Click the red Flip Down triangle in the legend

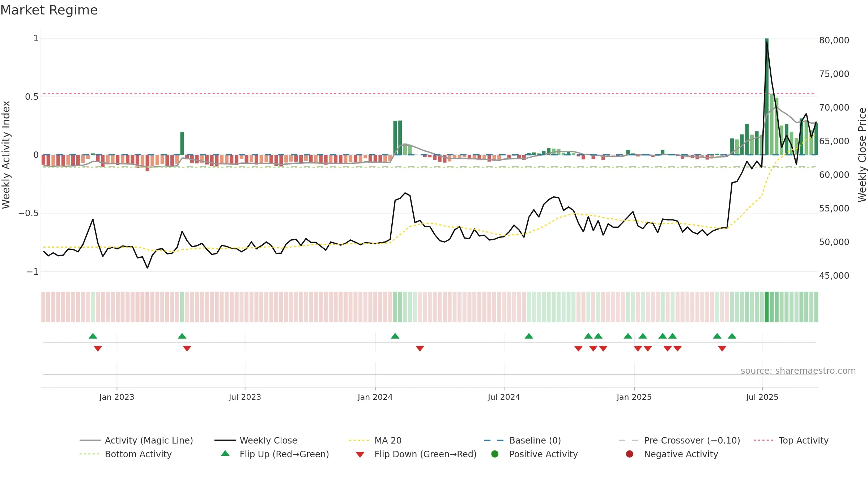[360, 455]
